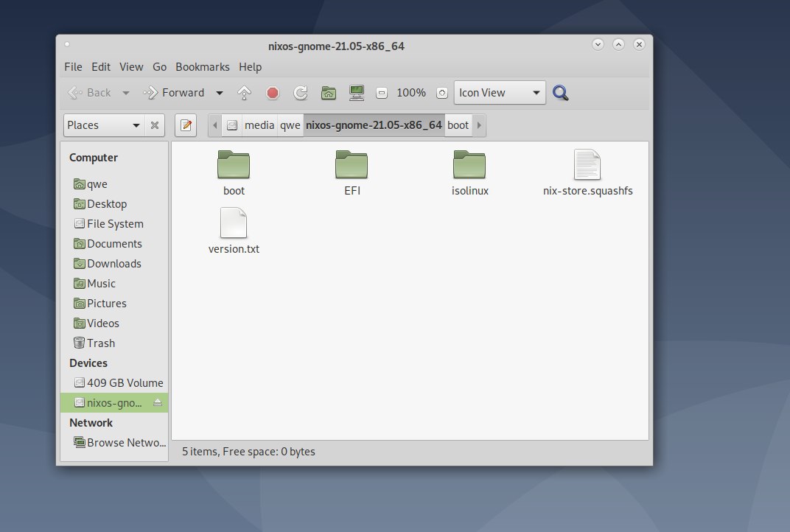Viewport: 790px width, 532px height.
Task: Select the isolinux folder icon
Action: pyautogui.click(x=469, y=165)
